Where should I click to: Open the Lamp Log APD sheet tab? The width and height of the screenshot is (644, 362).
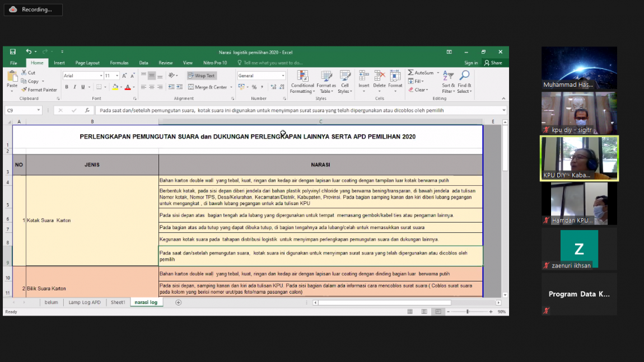85,302
